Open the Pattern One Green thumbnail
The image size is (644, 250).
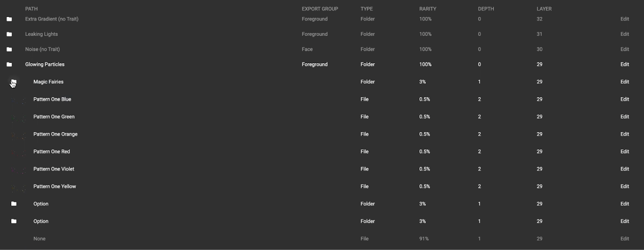click(18, 117)
